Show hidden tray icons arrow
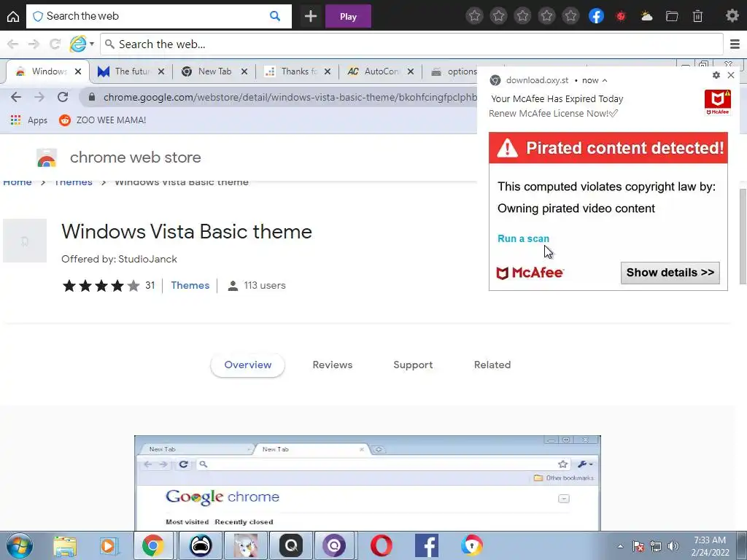747x560 pixels. click(620, 546)
